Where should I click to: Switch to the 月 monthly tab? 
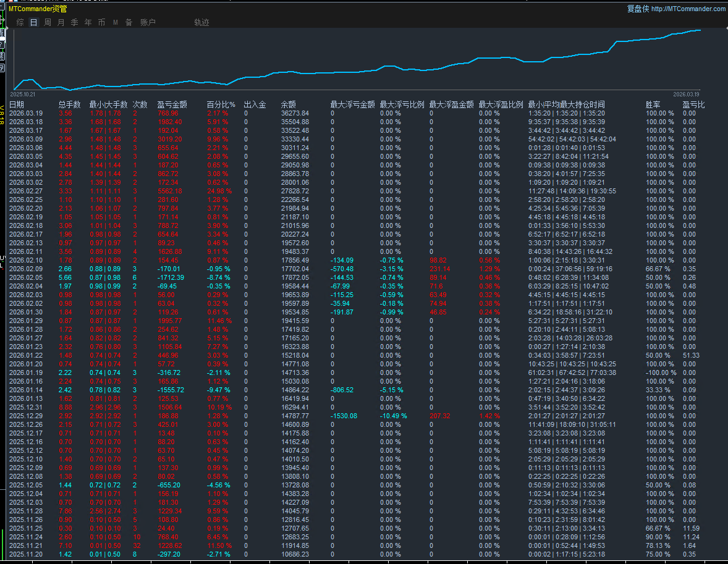61,22
